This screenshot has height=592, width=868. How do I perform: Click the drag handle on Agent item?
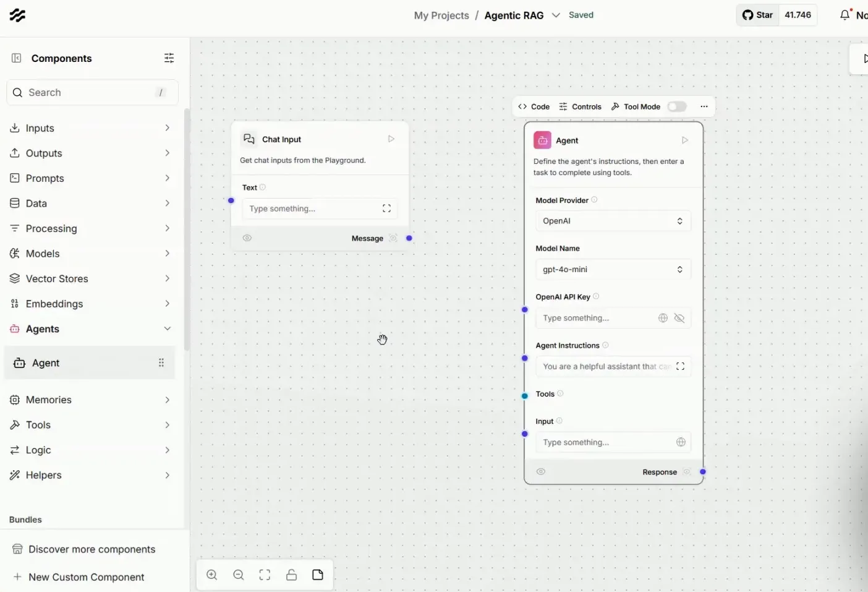[x=161, y=363]
